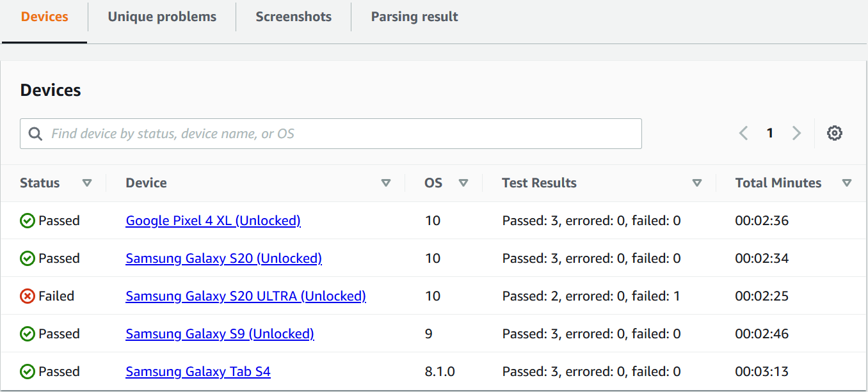Open the Google Pixel 4 XL device link
Image resolution: width=868 pixels, height=392 pixels.
click(x=213, y=220)
